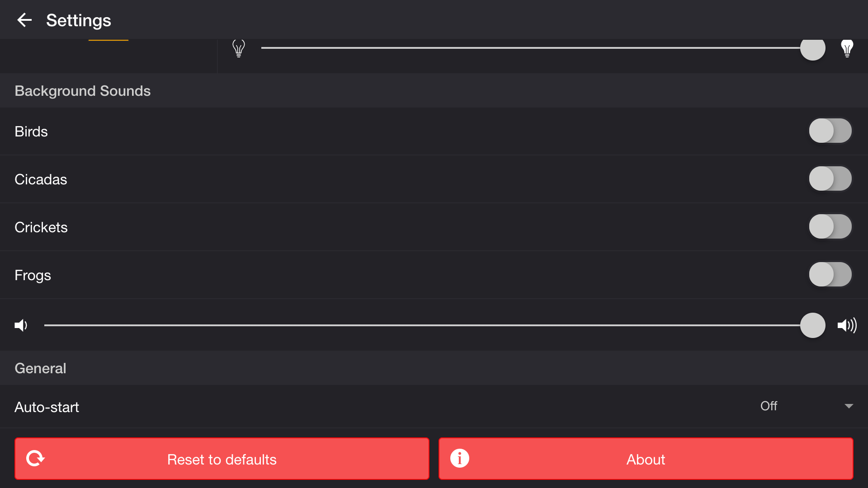This screenshot has width=868, height=488.
Task: Open the About page
Action: [646, 459]
